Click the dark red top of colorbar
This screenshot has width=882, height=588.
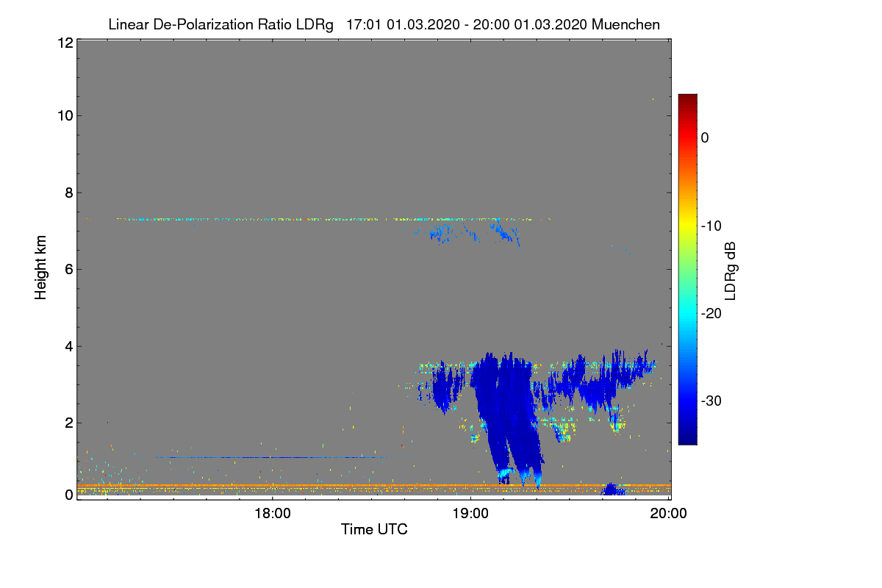(687, 98)
